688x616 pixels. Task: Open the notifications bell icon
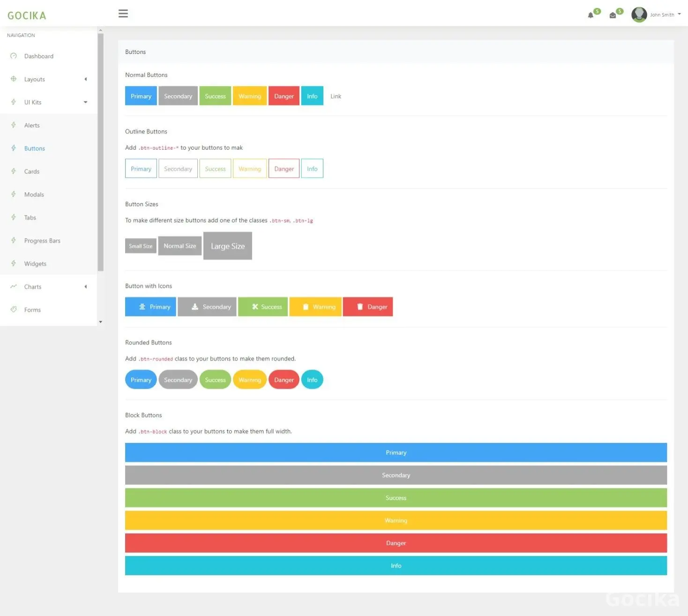591,15
